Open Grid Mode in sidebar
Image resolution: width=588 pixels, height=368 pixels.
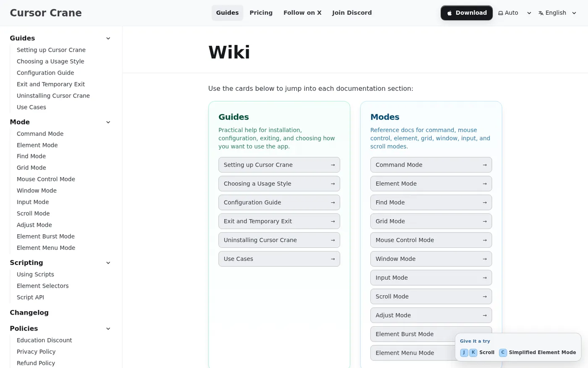click(x=31, y=167)
